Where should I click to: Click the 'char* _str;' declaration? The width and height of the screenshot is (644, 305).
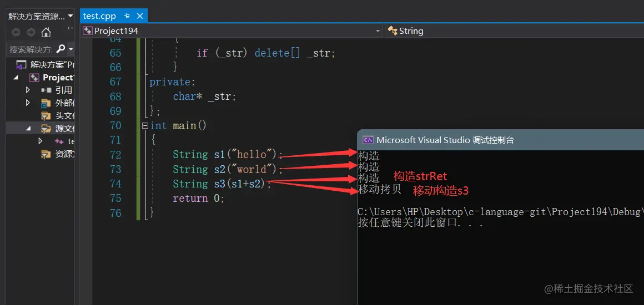point(205,96)
